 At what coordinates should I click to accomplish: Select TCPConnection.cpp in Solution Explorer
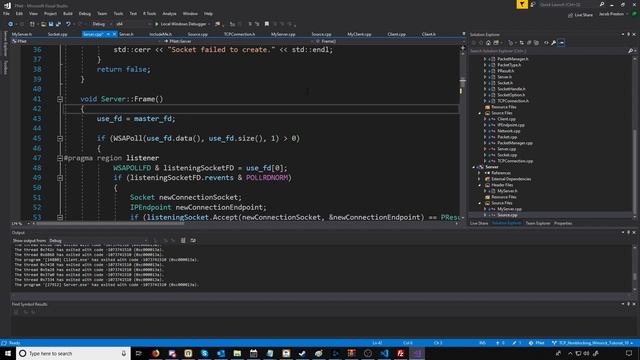pos(515,161)
